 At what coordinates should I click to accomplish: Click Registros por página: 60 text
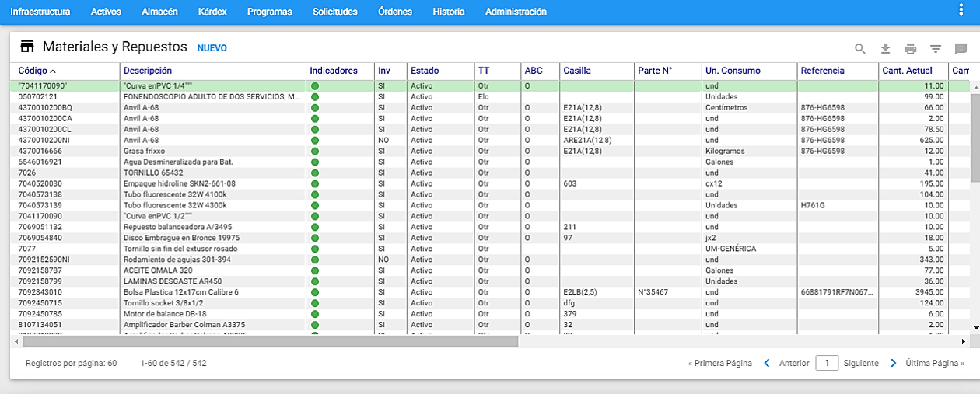click(71, 363)
